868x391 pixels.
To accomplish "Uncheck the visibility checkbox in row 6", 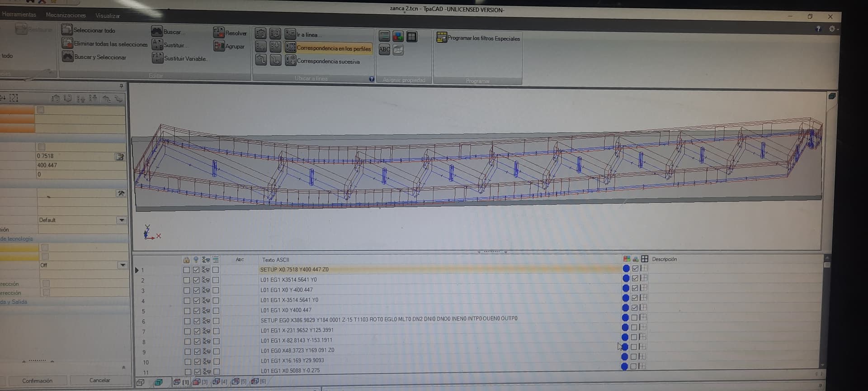I will (197, 321).
